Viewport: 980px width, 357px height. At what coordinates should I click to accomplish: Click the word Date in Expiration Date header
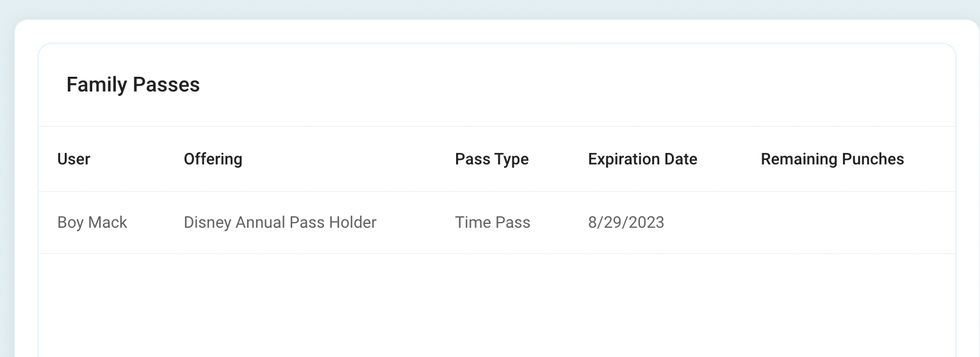pos(680,159)
